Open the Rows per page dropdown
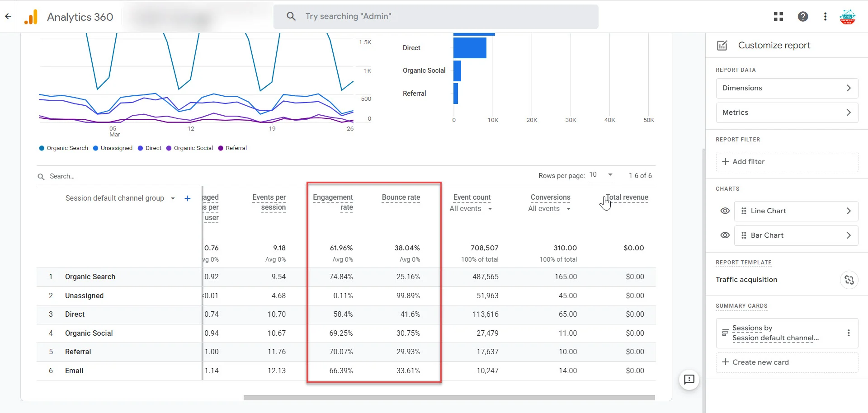868x413 pixels. tap(601, 175)
